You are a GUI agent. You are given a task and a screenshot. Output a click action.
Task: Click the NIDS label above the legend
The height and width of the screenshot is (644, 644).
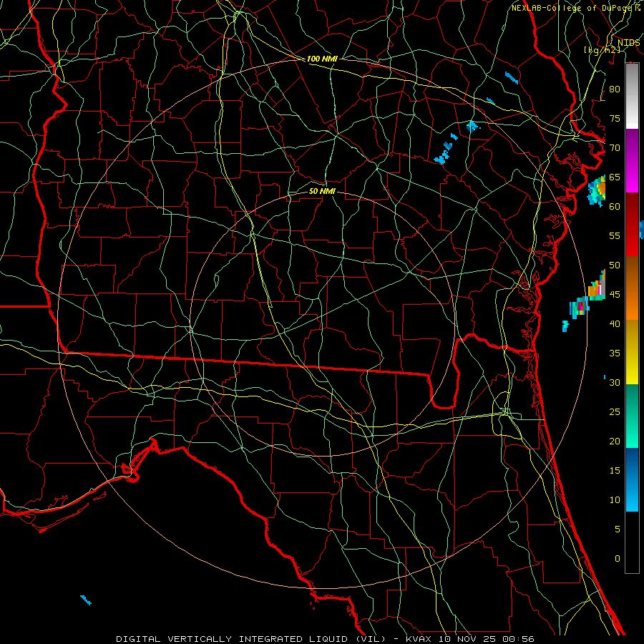tap(628, 42)
